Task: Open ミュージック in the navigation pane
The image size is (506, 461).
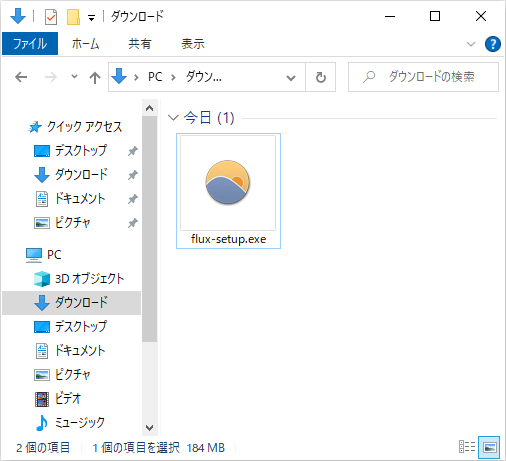Action: coord(79,423)
